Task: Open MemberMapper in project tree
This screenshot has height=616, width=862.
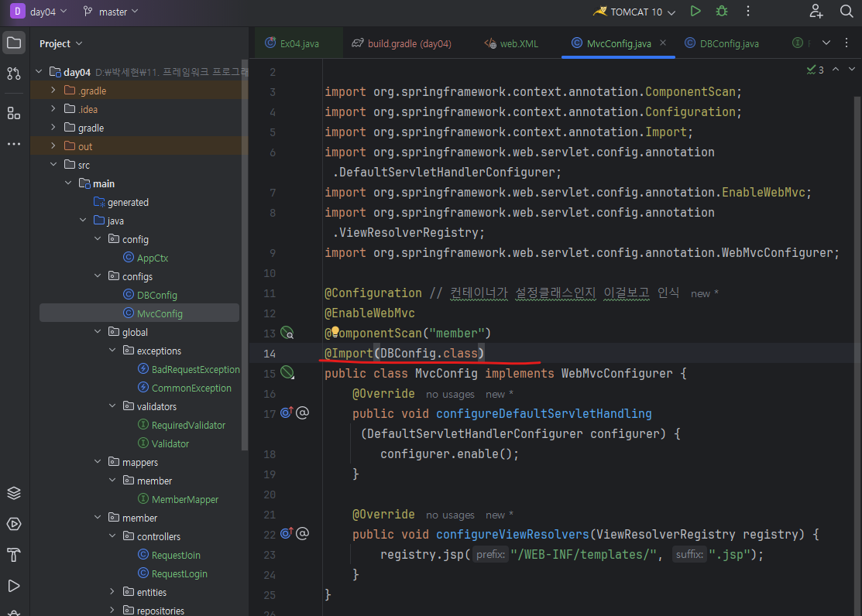Action: pos(184,499)
